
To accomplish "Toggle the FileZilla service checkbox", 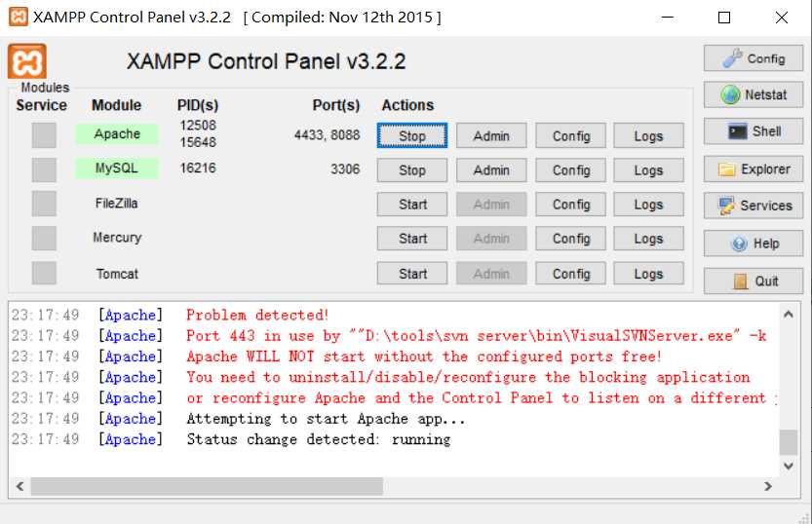I will pos(44,204).
